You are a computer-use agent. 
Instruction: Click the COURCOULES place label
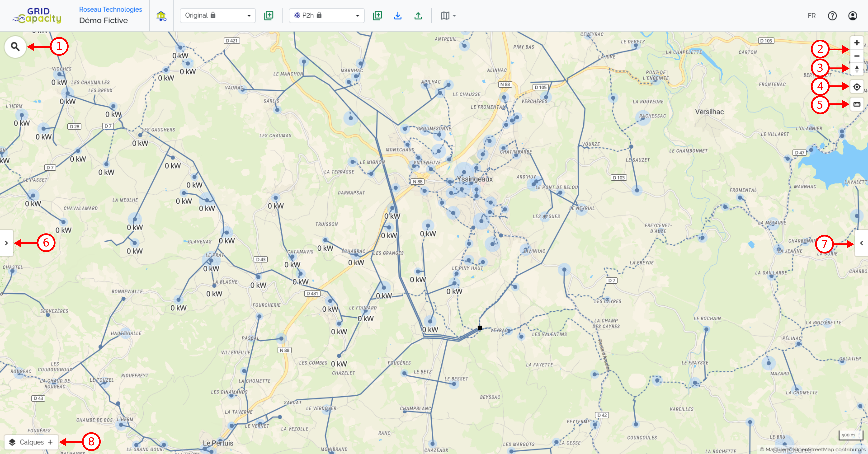pyautogui.click(x=642, y=438)
